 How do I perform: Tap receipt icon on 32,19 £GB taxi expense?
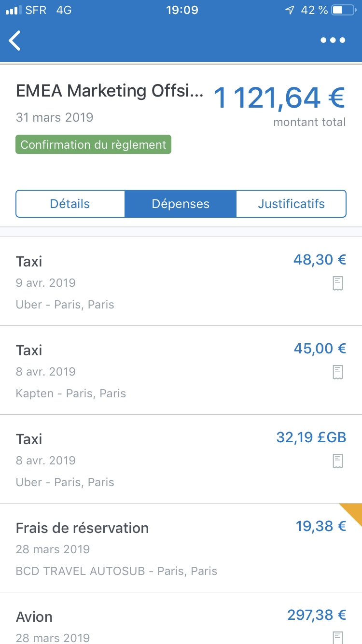(338, 461)
